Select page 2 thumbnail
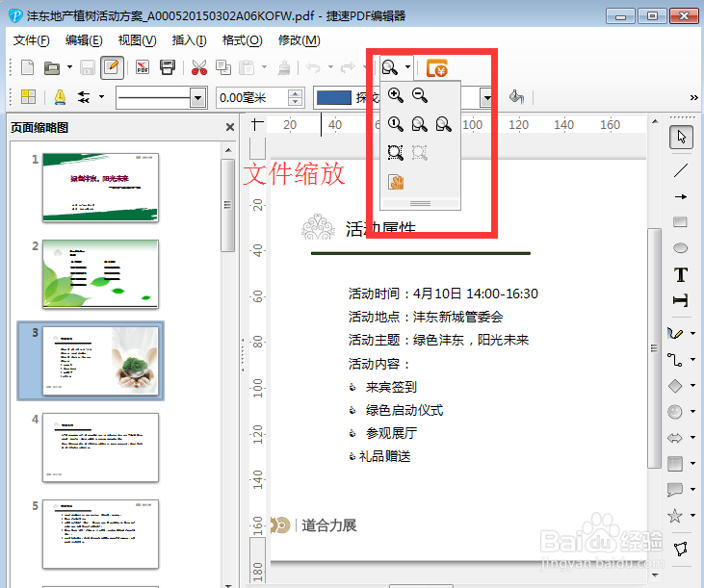Image resolution: width=704 pixels, height=588 pixels. (100, 274)
